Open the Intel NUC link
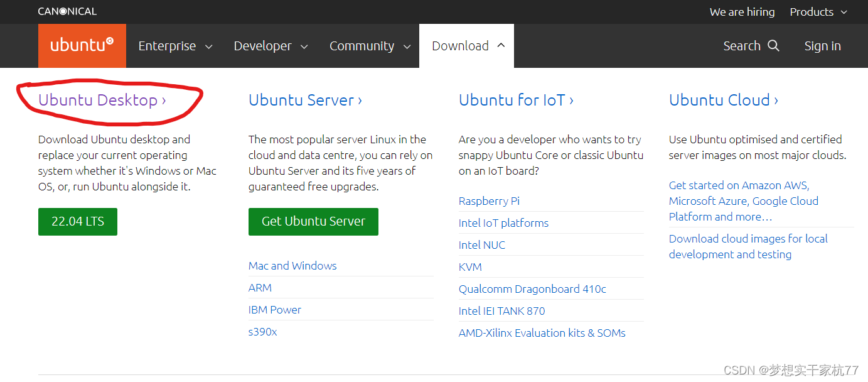 [x=482, y=245]
